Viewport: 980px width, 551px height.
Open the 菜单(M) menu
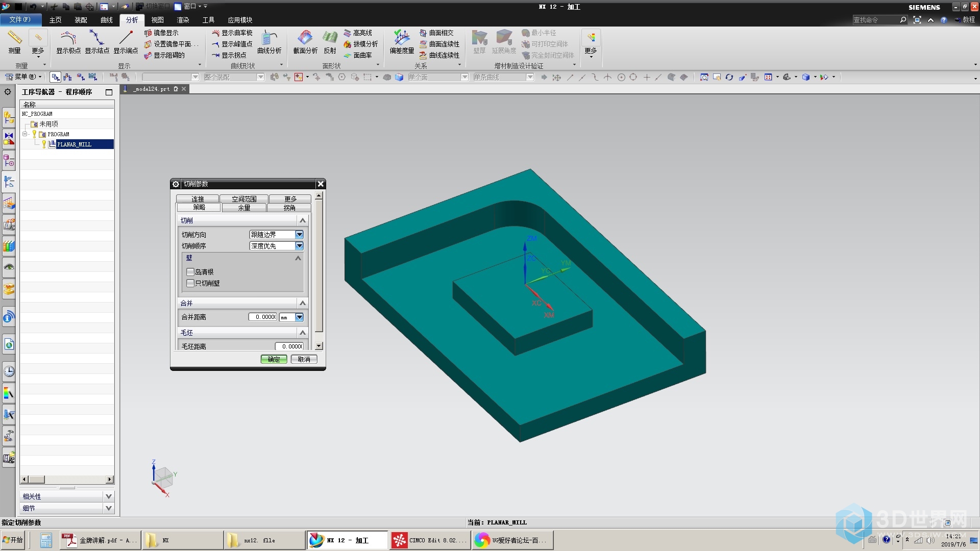coord(23,77)
